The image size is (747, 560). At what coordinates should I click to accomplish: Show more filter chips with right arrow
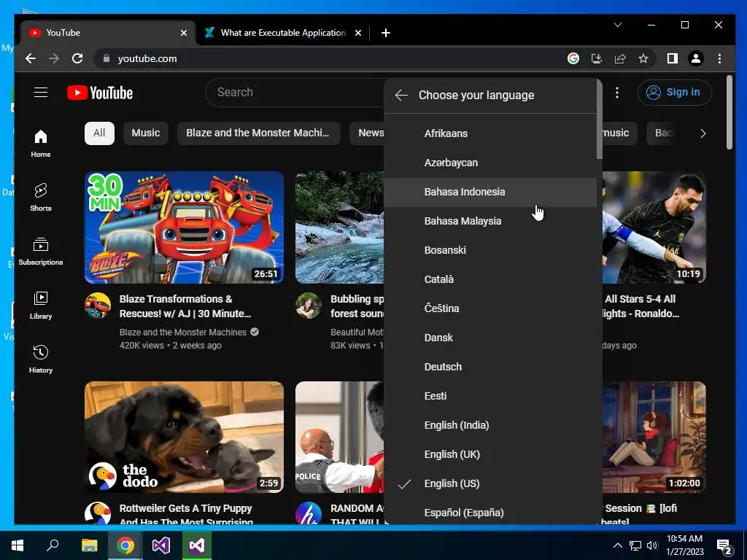(x=703, y=133)
